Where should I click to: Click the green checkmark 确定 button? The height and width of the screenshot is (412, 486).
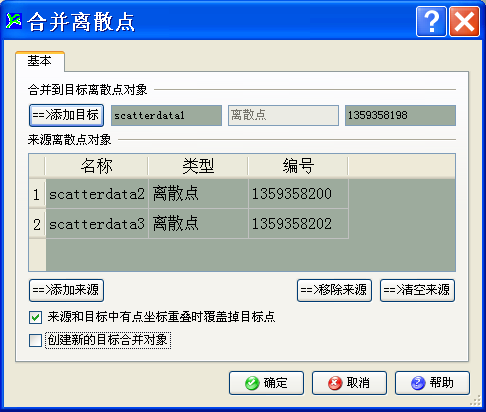(x=266, y=383)
